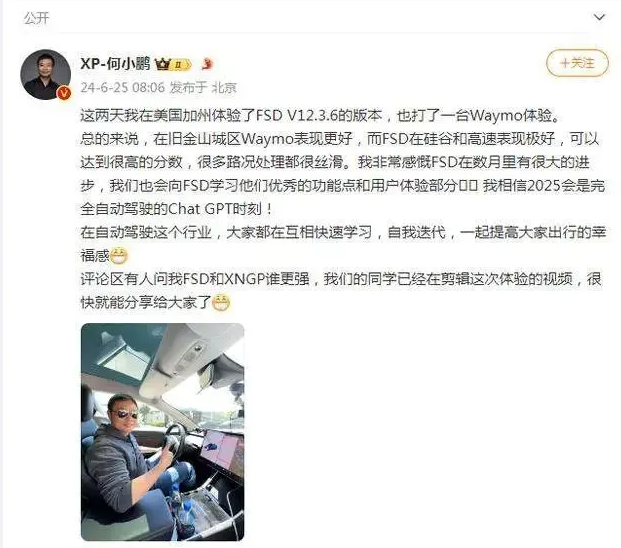Click the grinning emoji after 幸福感
The height and width of the screenshot is (548, 621).
(x=118, y=256)
